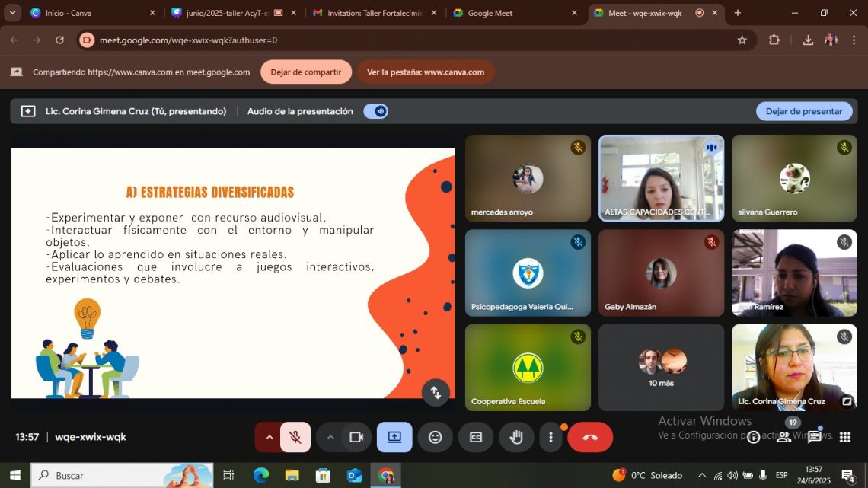Open the activities grid icon
The width and height of the screenshot is (868, 488).
(844, 437)
